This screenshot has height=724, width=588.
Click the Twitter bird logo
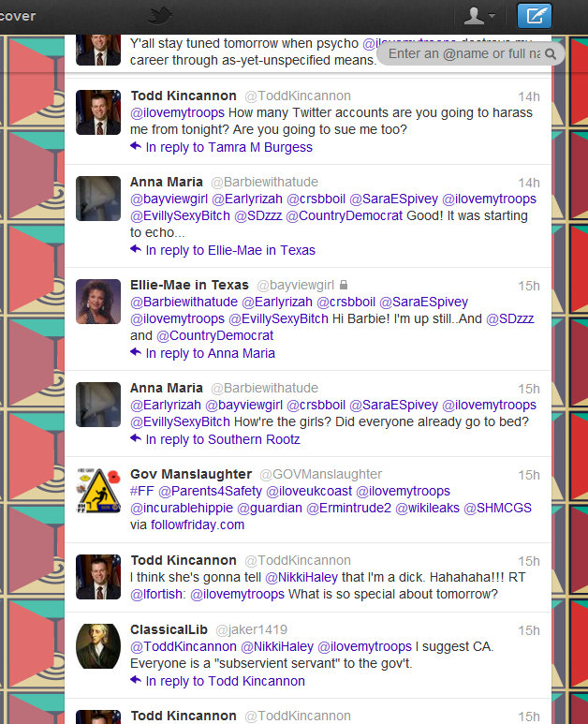[160, 16]
